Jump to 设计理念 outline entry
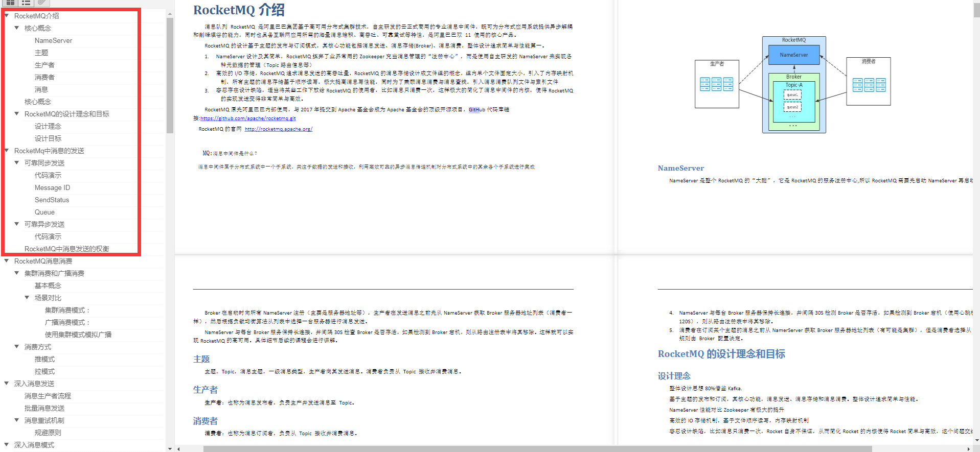Viewport: 980px width, 452px height. (48, 126)
